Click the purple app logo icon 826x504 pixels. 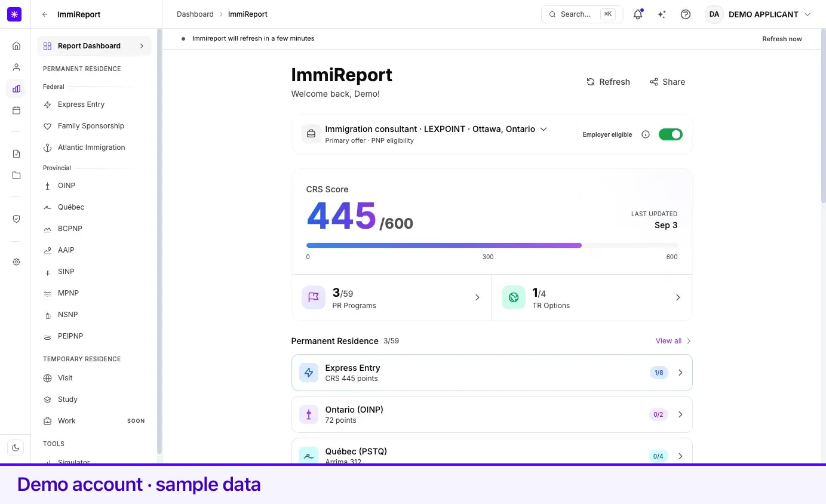(x=14, y=14)
